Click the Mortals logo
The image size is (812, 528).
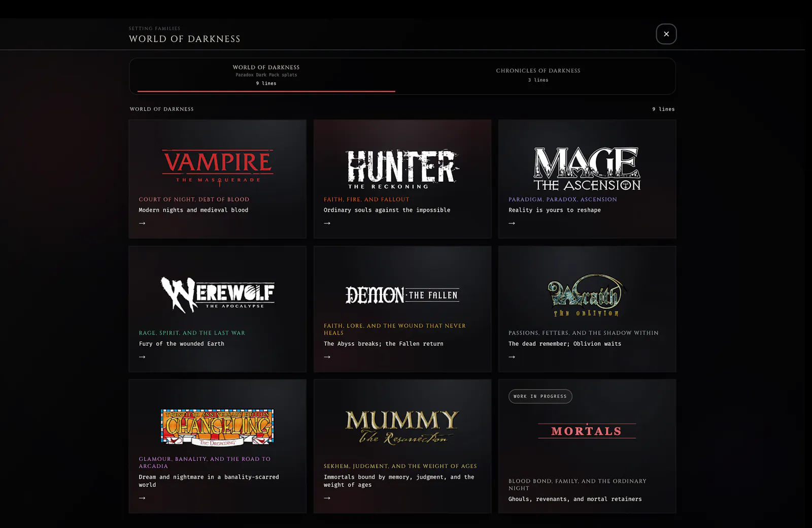pyautogui.click(x=587, y=431)
